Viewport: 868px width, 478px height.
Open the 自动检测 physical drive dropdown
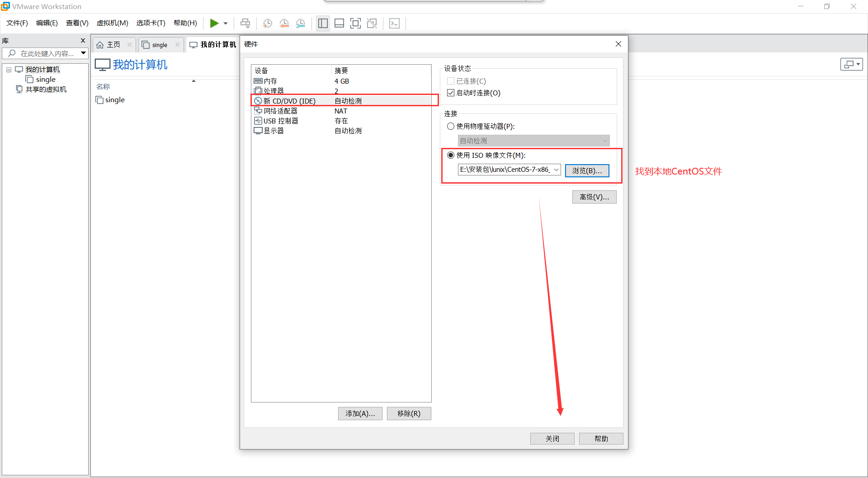(x=533, y=141)
